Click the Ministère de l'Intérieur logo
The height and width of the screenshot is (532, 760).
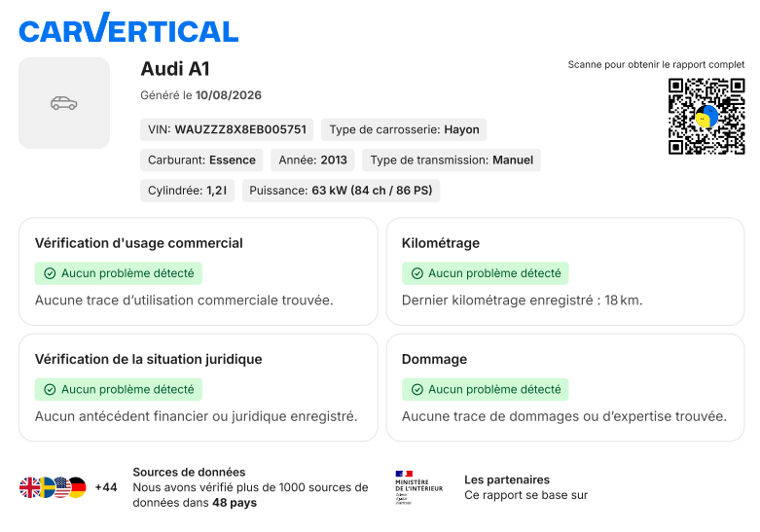tap(418, 487)
